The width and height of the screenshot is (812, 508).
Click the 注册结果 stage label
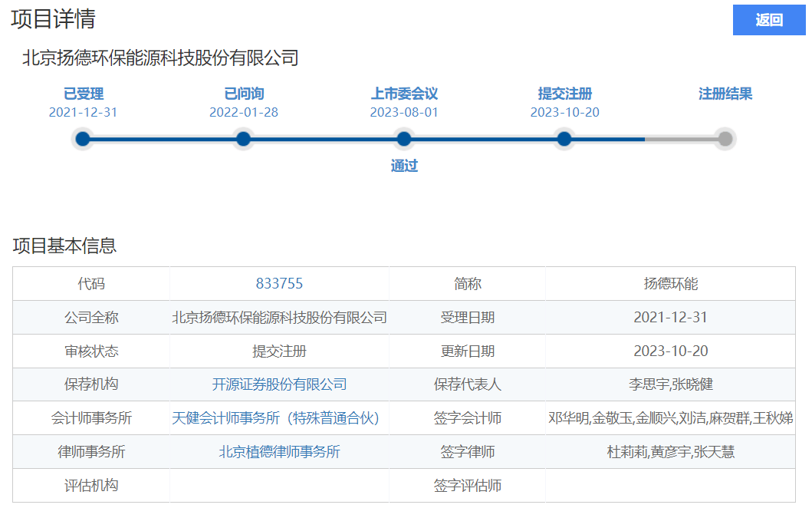click(x=725, y=94)
